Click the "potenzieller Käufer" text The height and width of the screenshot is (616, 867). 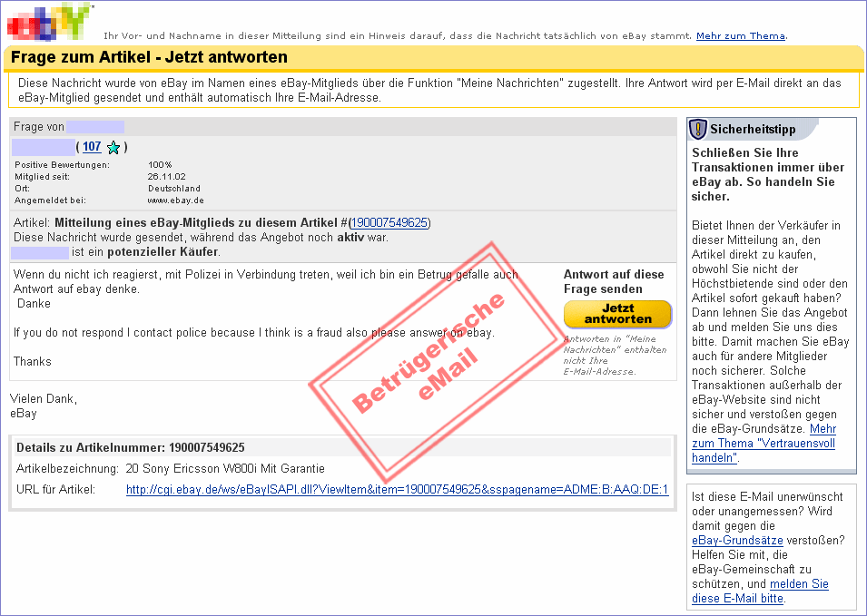tap(163, 252)
